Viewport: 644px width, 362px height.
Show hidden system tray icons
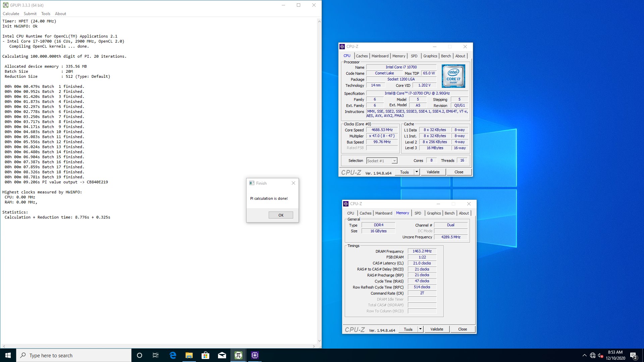585,355
